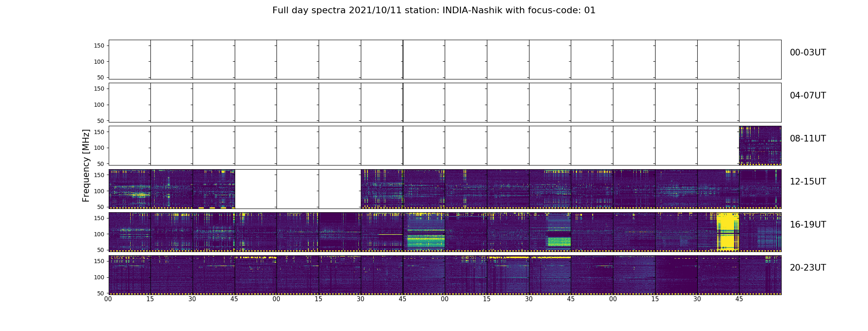Click the rightmost '45' x-axis tick label
The height and width of the screenshot is (331, 868).
point(739,299)
